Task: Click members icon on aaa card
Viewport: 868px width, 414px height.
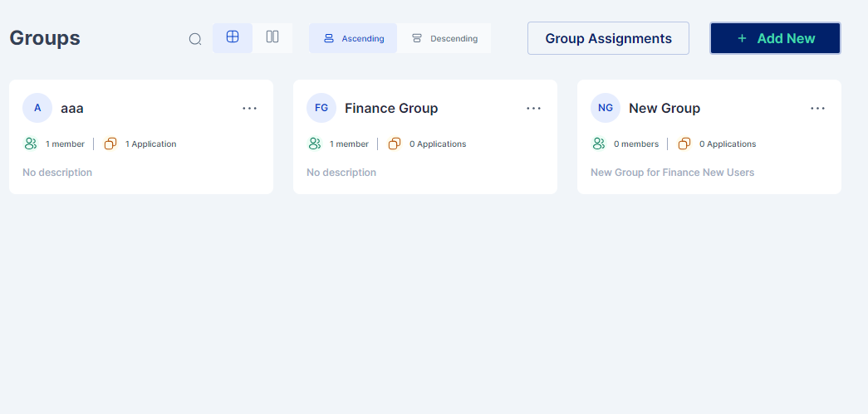Action: coord(31,144)
